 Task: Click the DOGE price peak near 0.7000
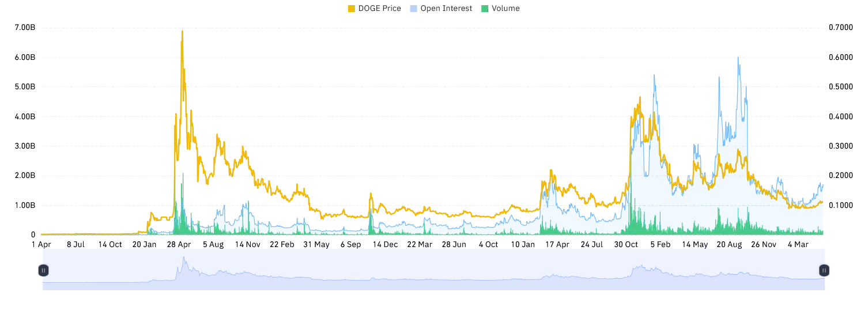coord(183,31)
